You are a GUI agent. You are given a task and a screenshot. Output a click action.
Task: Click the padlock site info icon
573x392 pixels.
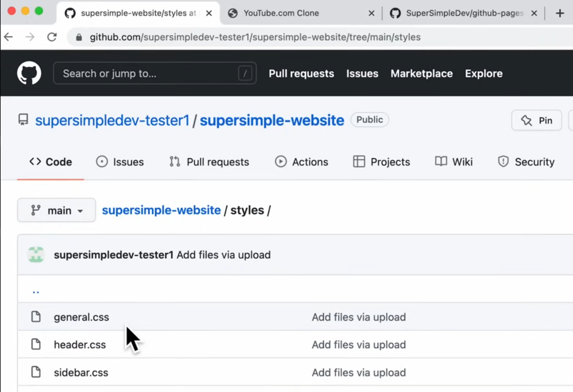[x=79, y=37]
